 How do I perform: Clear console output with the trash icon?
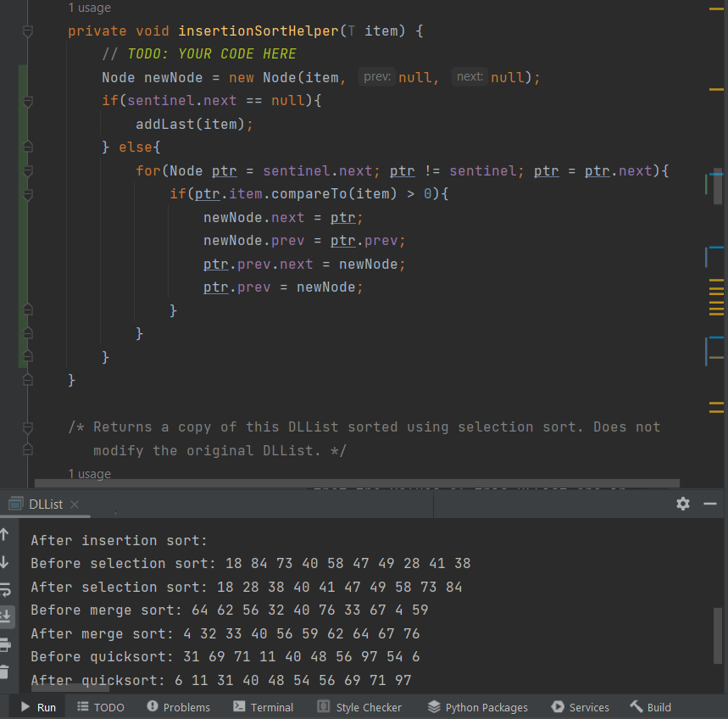point(5,672)
